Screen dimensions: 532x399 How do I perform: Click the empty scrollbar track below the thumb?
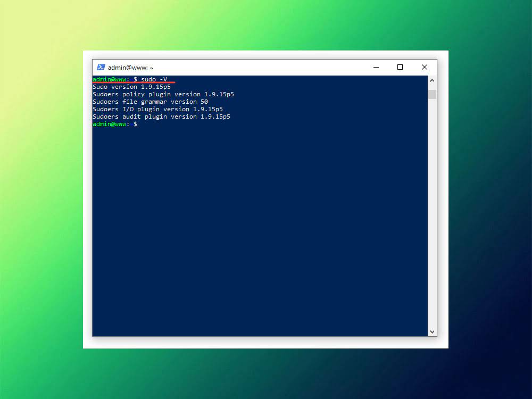pos(432,213)
